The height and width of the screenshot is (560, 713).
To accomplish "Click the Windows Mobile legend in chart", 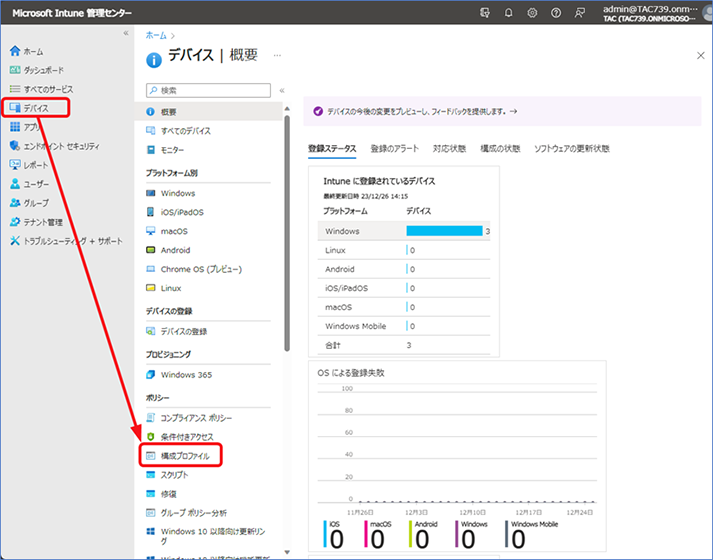I will click(x=532, y=534).
